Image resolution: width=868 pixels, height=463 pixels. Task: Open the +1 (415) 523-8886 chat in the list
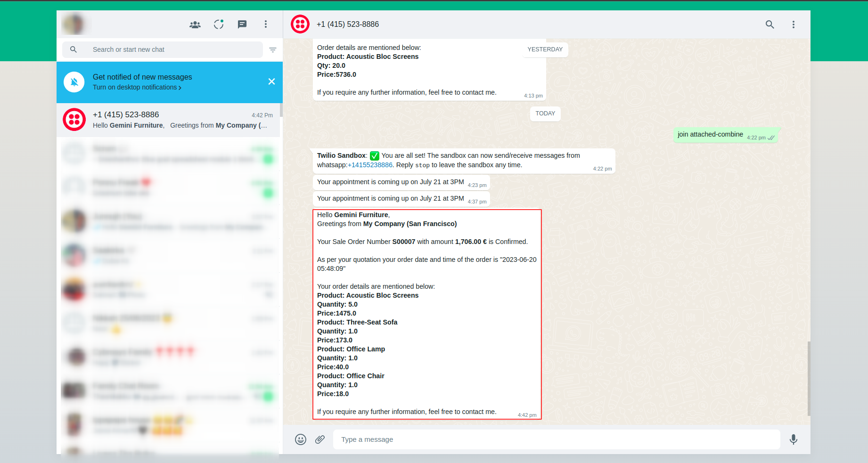(169, 120)
